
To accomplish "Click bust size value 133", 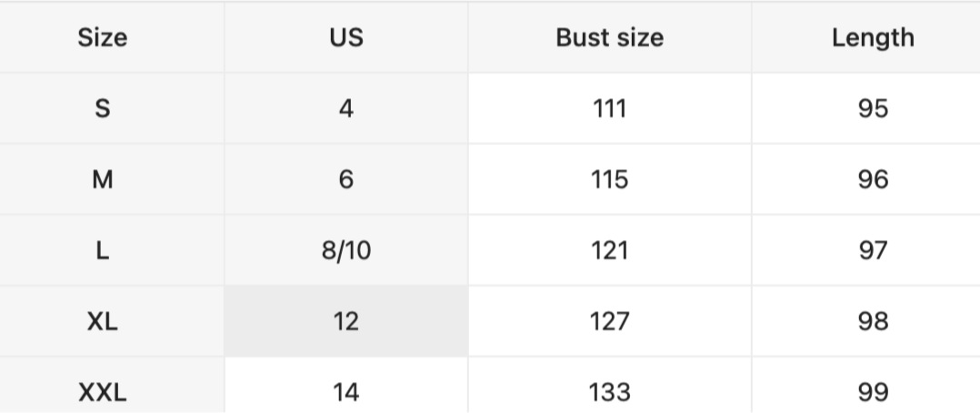I will click(x=609, y=393).
